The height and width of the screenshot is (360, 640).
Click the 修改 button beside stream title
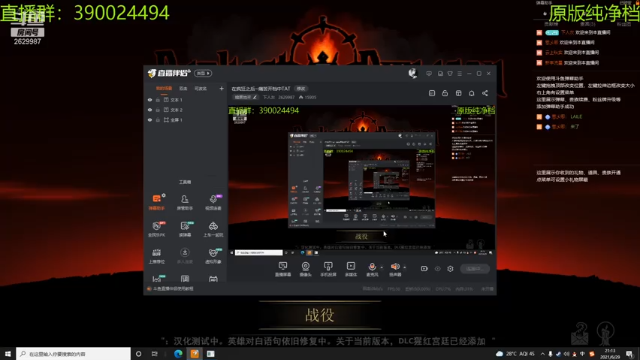[301, 89]
